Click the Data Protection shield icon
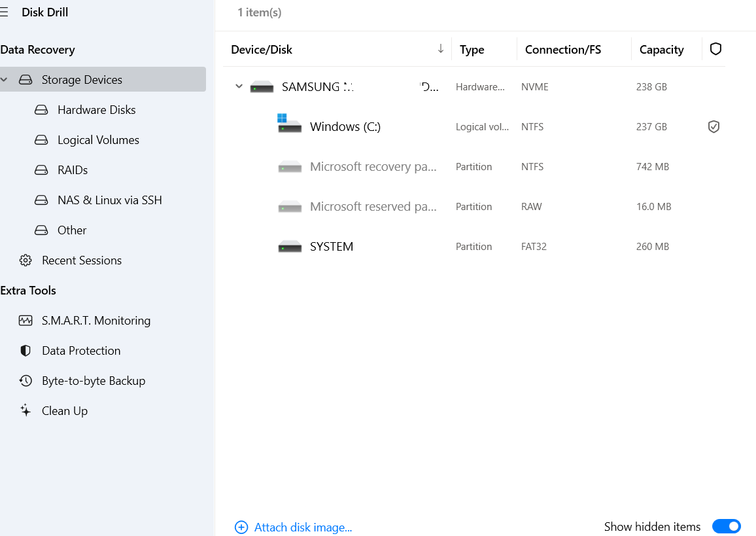The height and width of the screenshot is (536, 756). click(26, 351)
